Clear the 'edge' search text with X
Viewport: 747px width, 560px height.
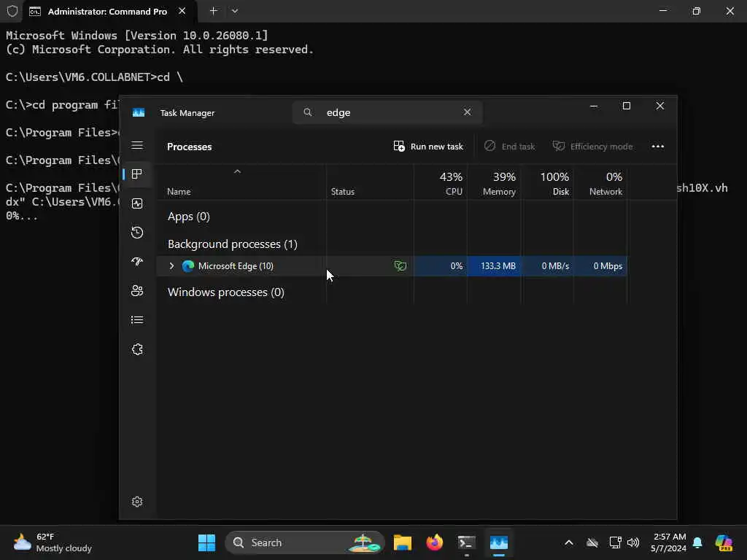468,112
